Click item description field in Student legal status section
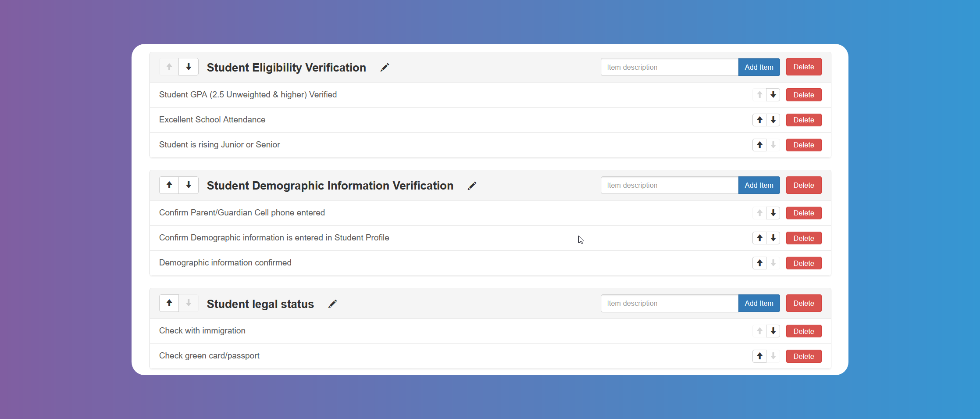Image resolution: width=980 pixels, height=419 pixels. point(669,303)
